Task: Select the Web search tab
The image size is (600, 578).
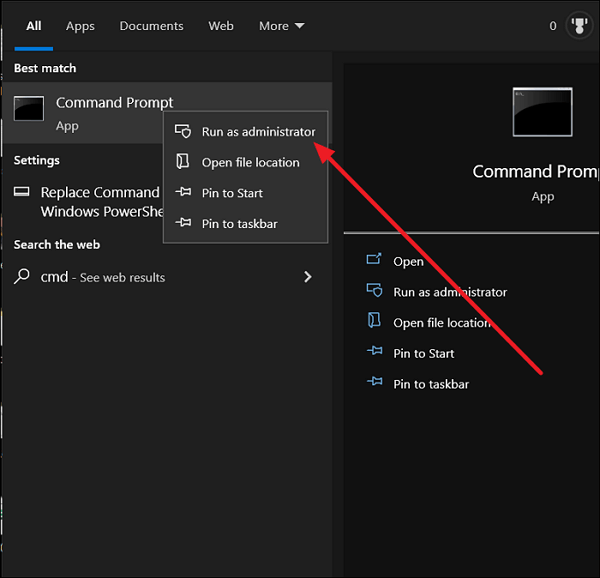Action: pyautogui.click(x=221, y=26)
